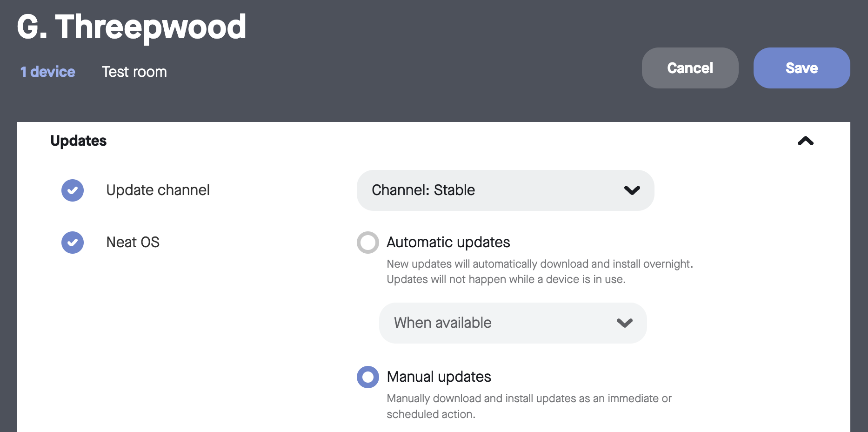868x432 pixels.
Task: Click the Updates section heading
Action: click(x=79, y=141)
